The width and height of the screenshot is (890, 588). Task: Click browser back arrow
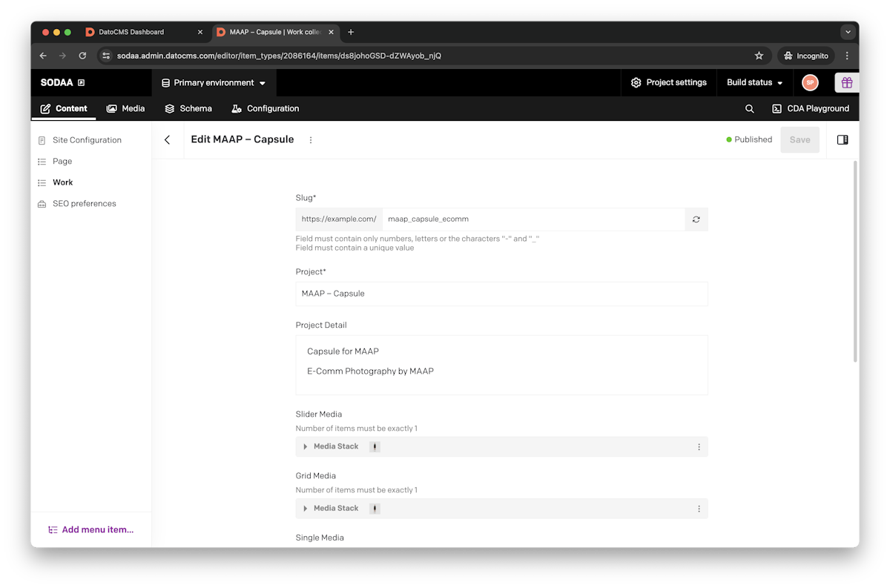(43, 56)
